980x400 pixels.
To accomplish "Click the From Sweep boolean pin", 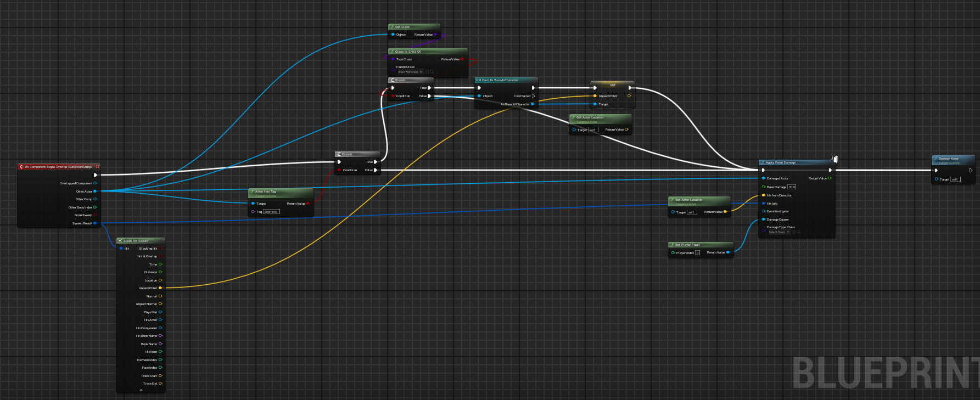I will coord(95,215).
